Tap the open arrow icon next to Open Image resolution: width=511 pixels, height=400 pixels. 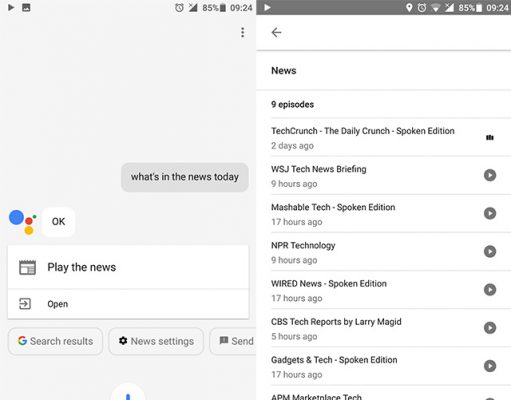(25, 304)
